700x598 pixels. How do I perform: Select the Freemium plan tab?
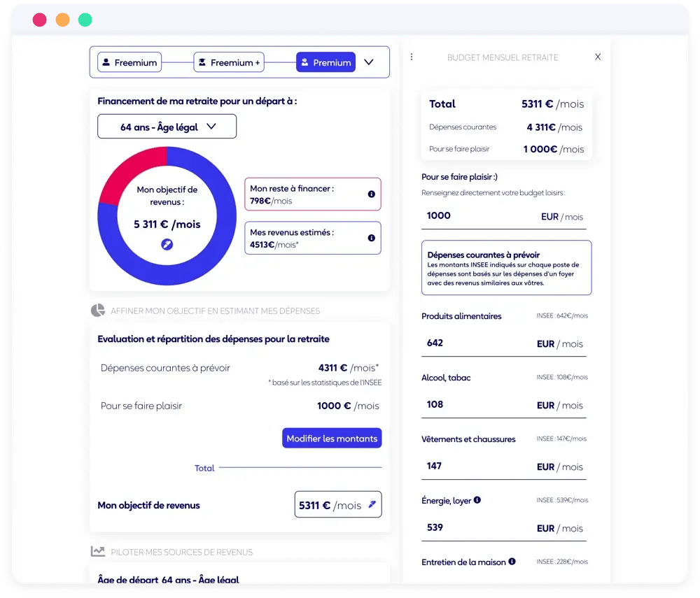[x=129, y=62]
